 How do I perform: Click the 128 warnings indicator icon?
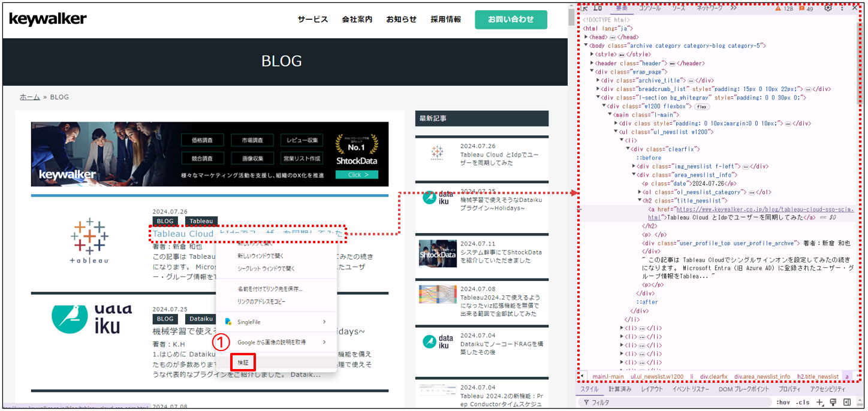(x=778, y=8)
